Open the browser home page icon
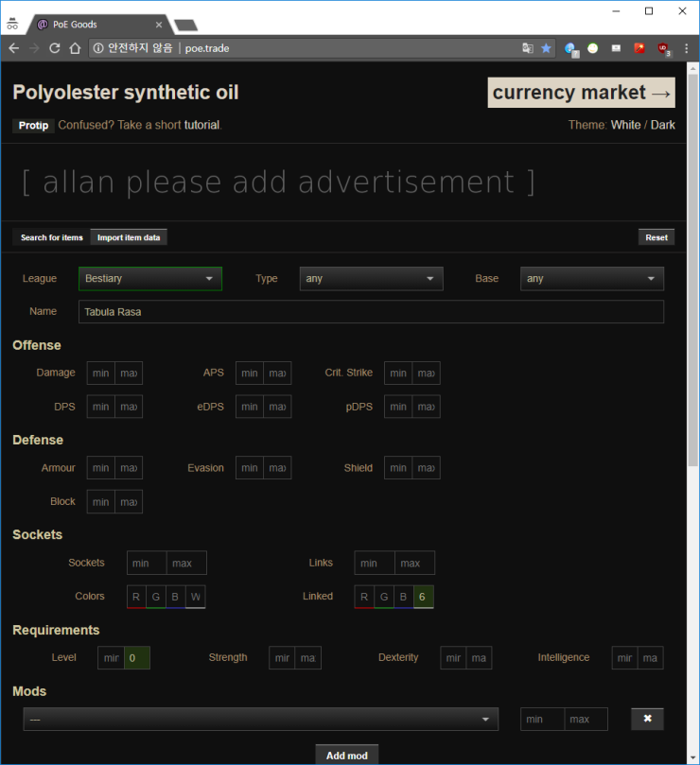 click(75, 48)
